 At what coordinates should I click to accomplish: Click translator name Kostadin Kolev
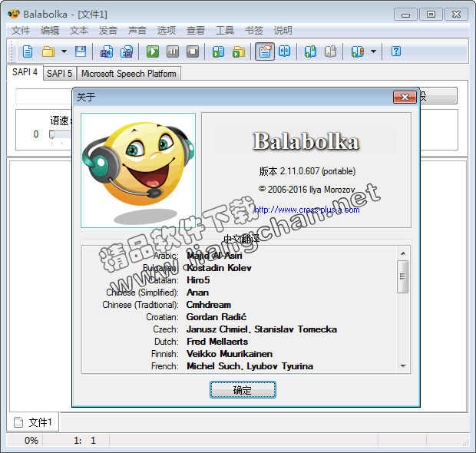(219, 268)
